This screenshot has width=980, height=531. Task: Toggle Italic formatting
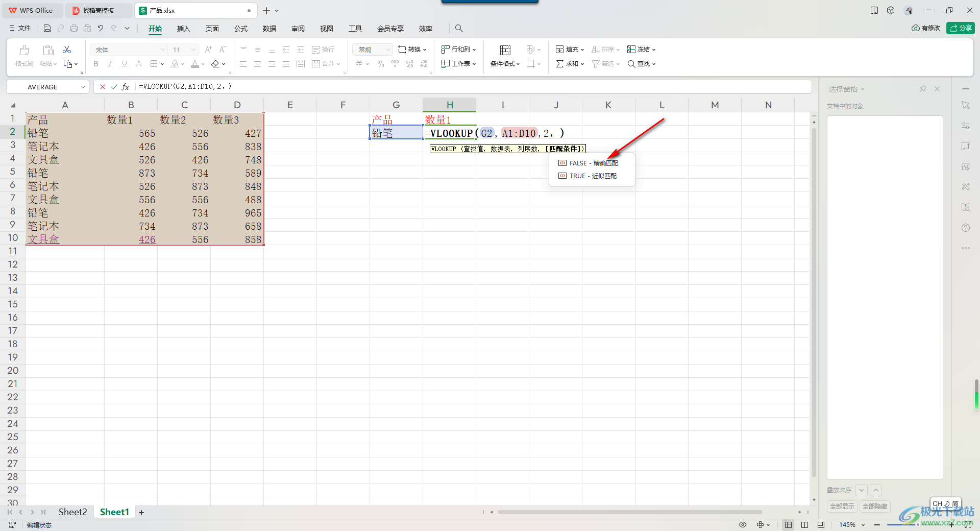coord(110,64)
